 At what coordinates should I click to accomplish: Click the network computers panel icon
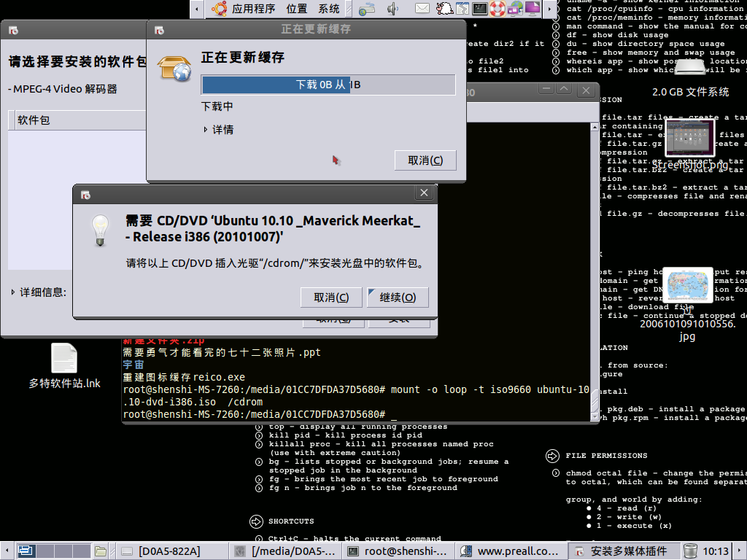click(515, 9)
